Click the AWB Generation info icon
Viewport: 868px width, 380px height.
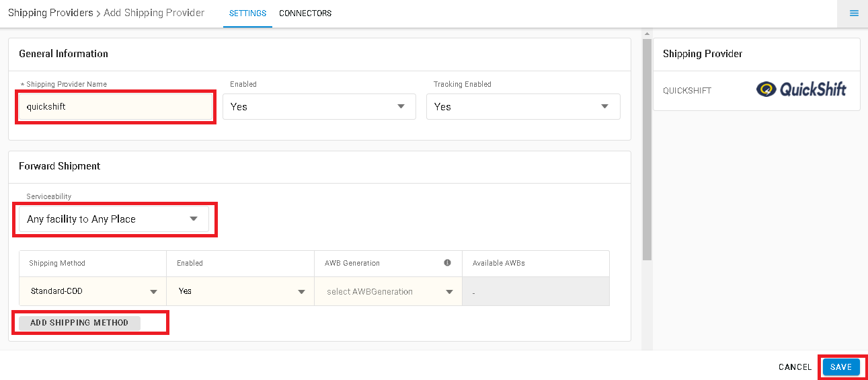pyautogui.click(x=447, y=263)
